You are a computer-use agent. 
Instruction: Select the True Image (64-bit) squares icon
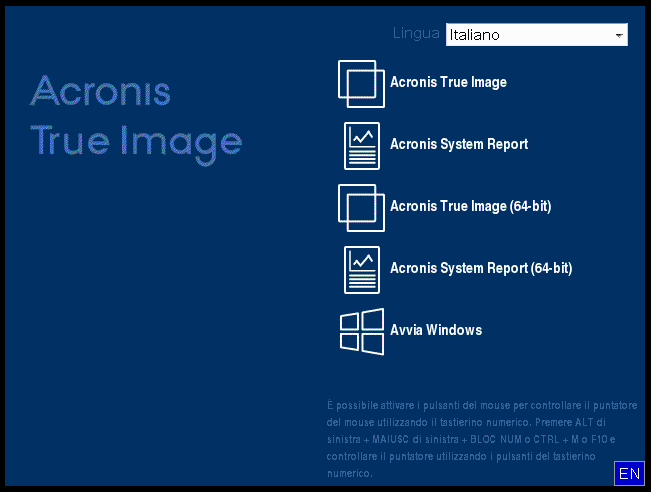[x=361, y=207]
